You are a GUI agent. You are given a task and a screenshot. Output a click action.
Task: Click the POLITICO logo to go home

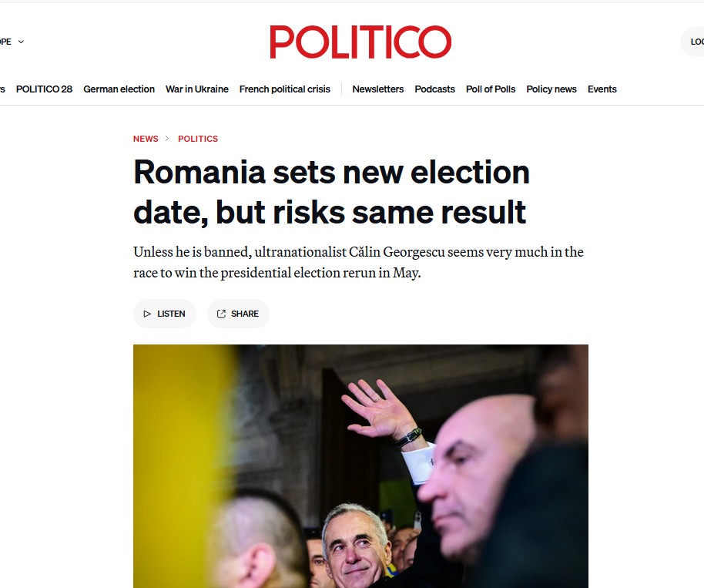pyautogui.click(x=360, y=42)
